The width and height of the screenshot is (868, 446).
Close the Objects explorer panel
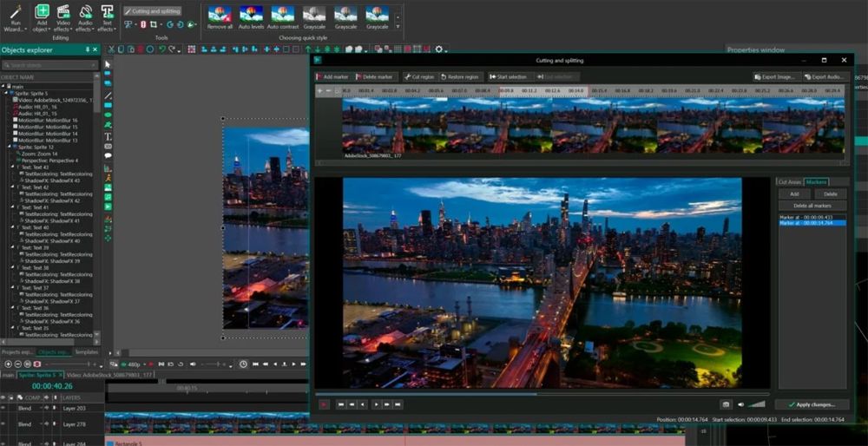[x=95, y=49]
